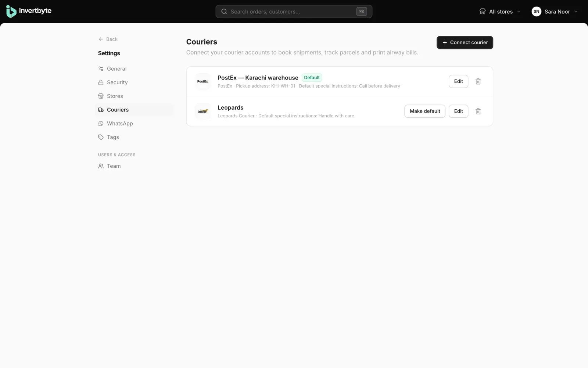The image size is (588, 368).
Task: Click the 'Leopards' courier name
Action: (x=230, y=107)
